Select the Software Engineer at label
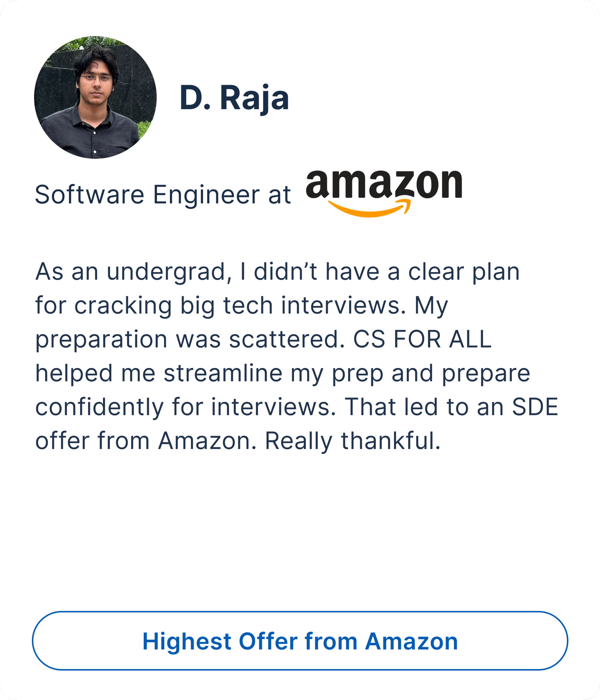The height and width of the screenshot is (700, 600). 163,195
